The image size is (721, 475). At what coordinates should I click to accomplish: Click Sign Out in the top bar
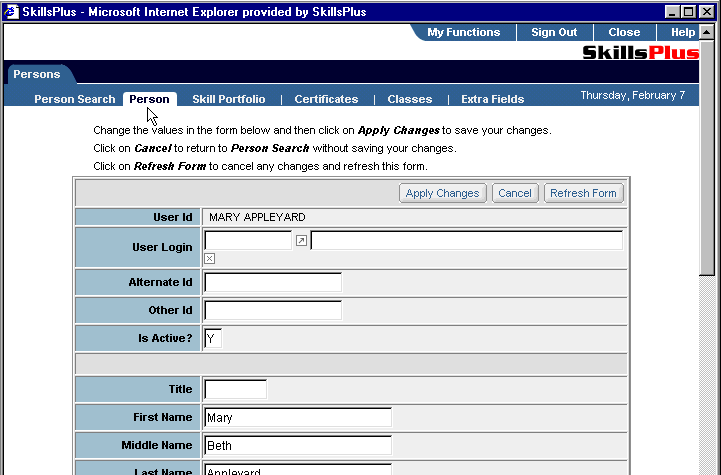[554, 32]
